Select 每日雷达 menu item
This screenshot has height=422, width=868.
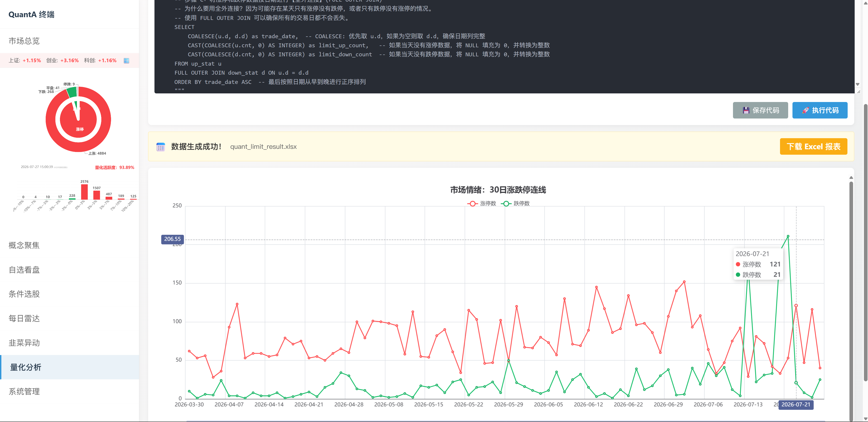pyautogui.click(x=24, y=318)
